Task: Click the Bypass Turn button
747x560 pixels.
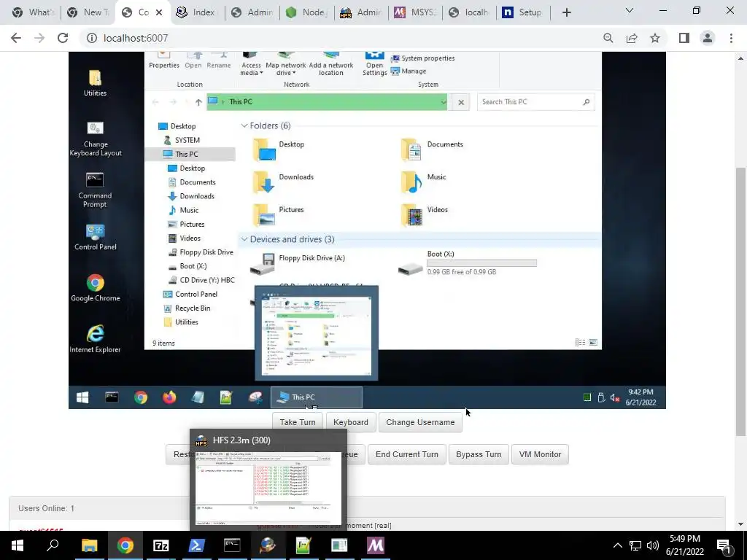Action: (x=479, y=454)
